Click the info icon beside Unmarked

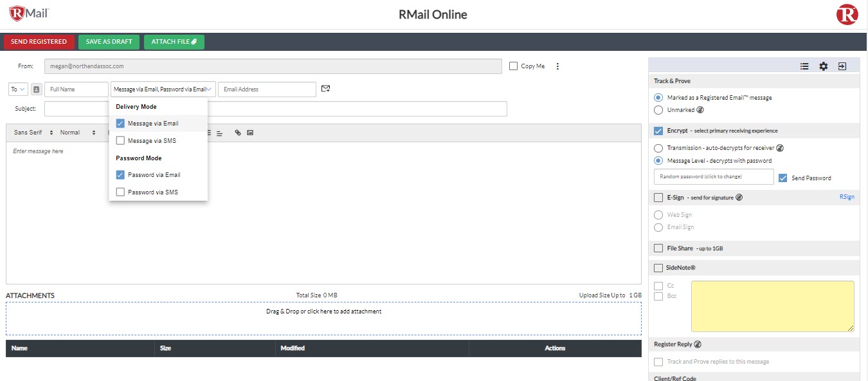tap(700, 110)
